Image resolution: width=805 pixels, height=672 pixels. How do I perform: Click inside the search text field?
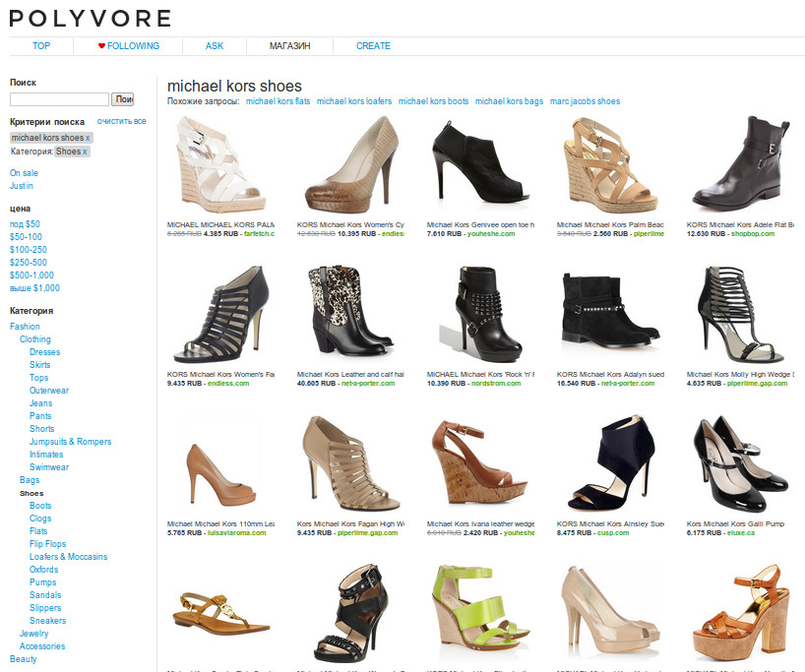pyautogui.click(x=59, y=99)
